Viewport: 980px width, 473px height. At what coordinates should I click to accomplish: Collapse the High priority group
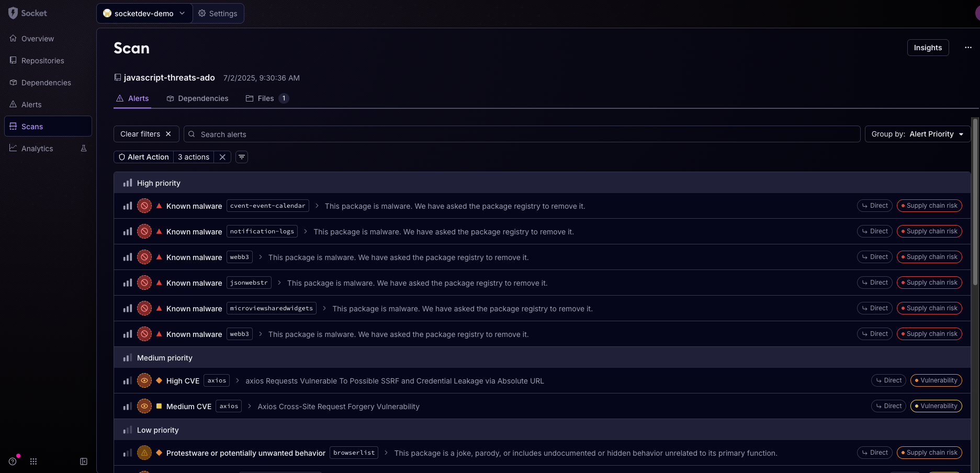542,183
